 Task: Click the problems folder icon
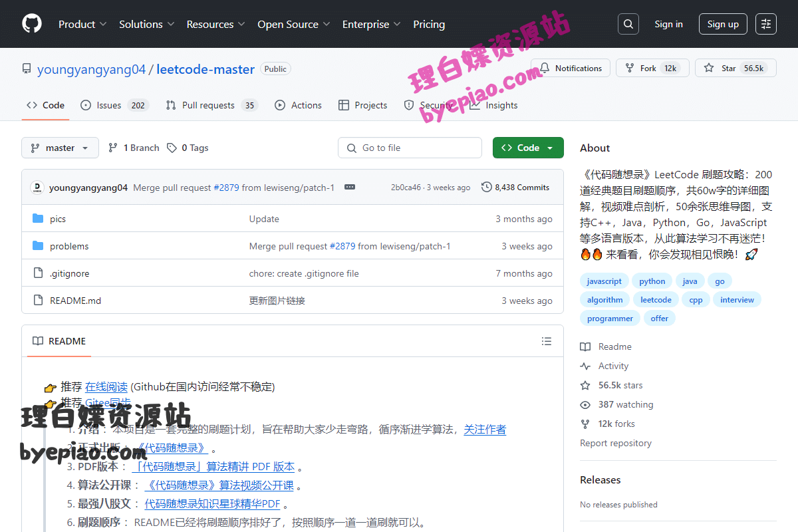(38, 246)
